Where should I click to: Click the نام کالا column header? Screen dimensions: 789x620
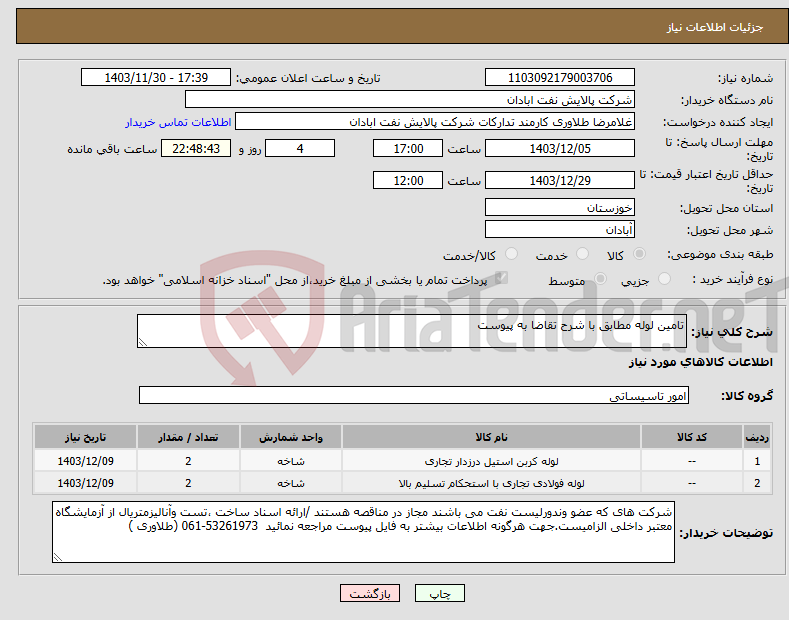491,437
